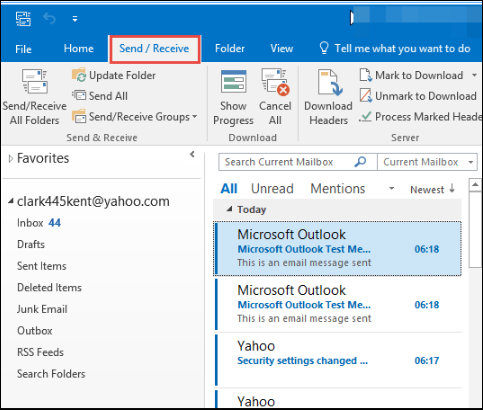Click Tell me what you want to do
The height and width of the screenshot is (410, 483).
402,49
